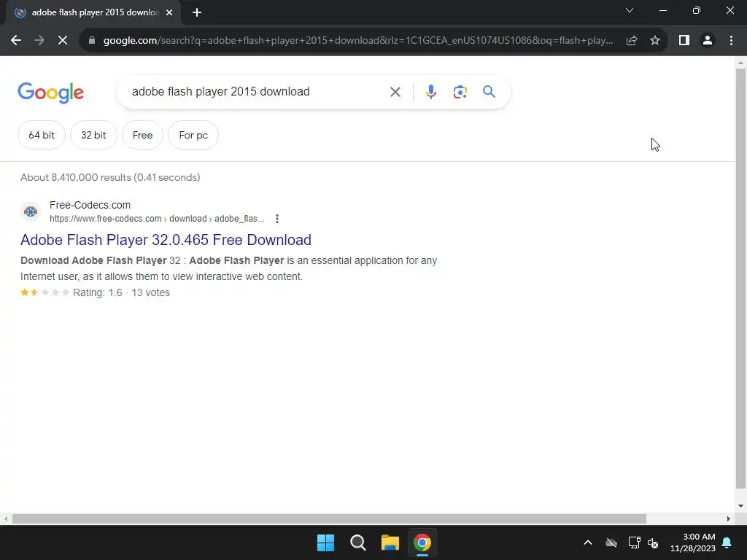
Task: Search by image using Google Lens icon
Action: tap(460, 92)
